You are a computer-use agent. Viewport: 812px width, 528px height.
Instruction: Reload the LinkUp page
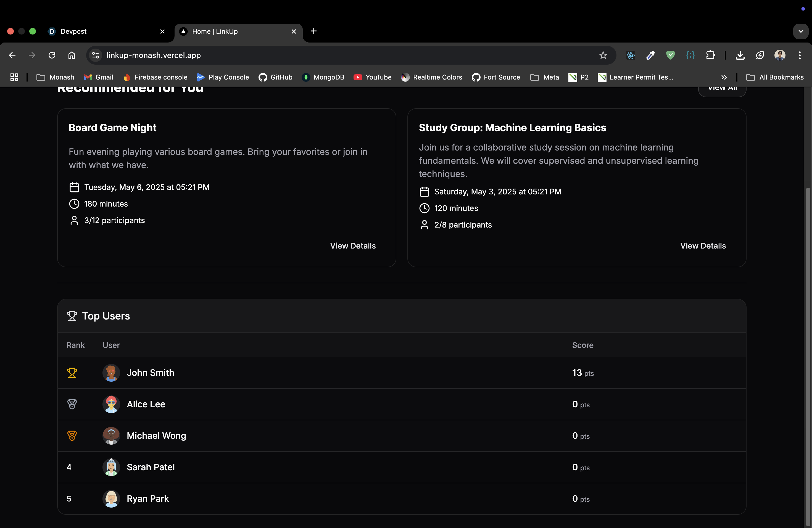pyautogui.click(x=52, y=55)
